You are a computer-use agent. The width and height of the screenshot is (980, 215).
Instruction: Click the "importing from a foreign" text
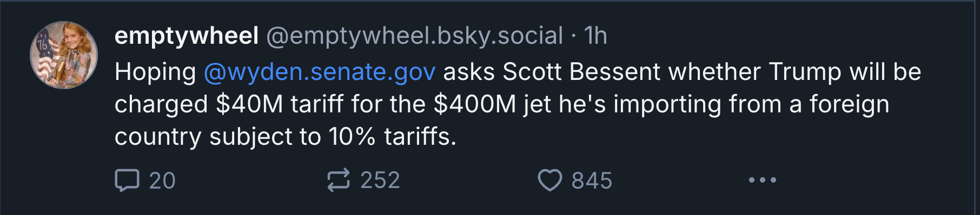click(752, 104)
